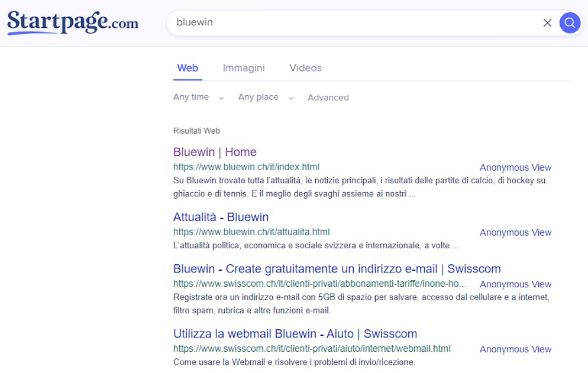The width and height of the screenshot is (588, 373).
Task: Switch to the Immagini tab
Action: click(x=244, y=68)
